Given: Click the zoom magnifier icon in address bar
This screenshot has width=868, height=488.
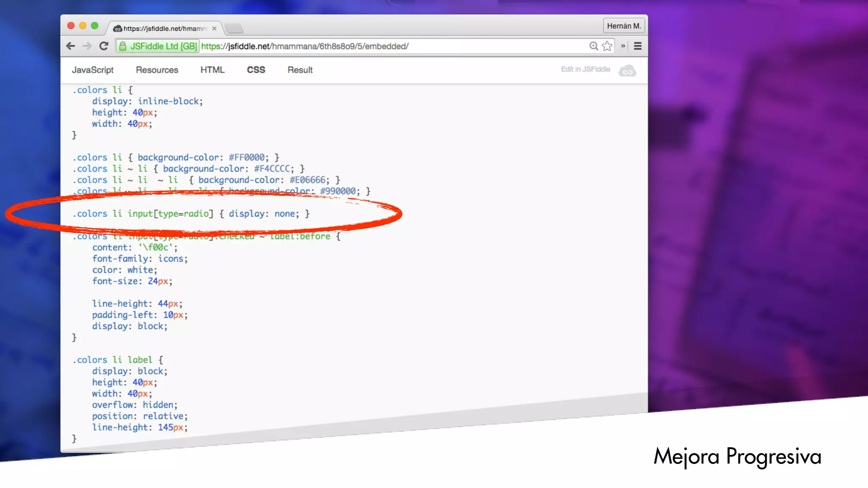Looking at the screenshot, I should (593, 46).
